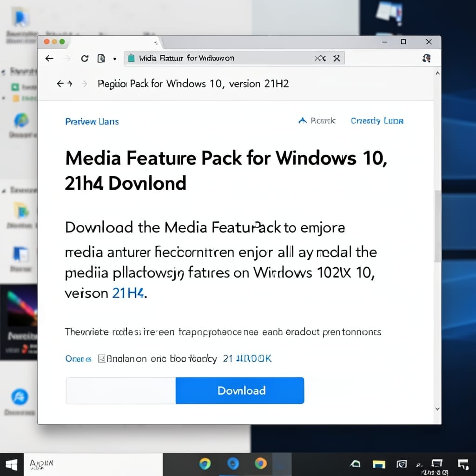Click the 'Oner cs' blue link
The width and height of the screenshot is (476, 476).
pos(78,359)
